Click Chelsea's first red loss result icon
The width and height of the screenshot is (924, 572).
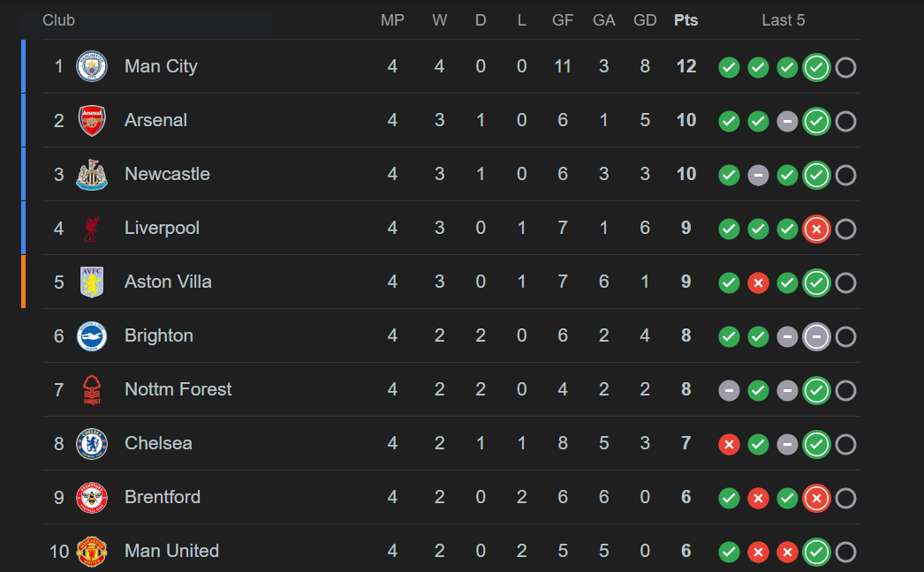pyautogui.click(x=729, y=445)
